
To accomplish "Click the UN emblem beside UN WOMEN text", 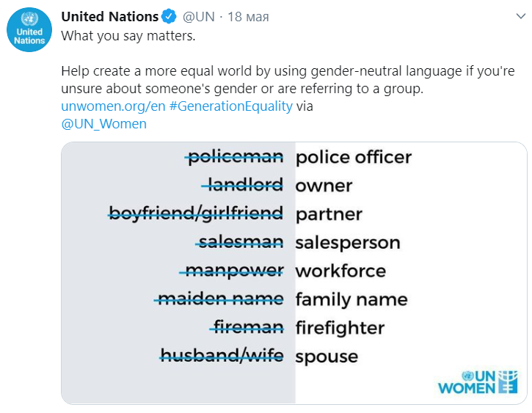I will point(467,376).
